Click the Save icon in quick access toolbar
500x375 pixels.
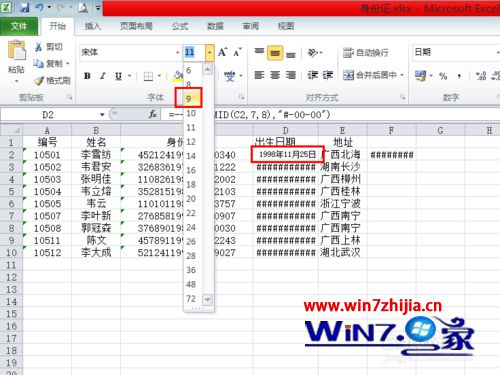(24, 7)
